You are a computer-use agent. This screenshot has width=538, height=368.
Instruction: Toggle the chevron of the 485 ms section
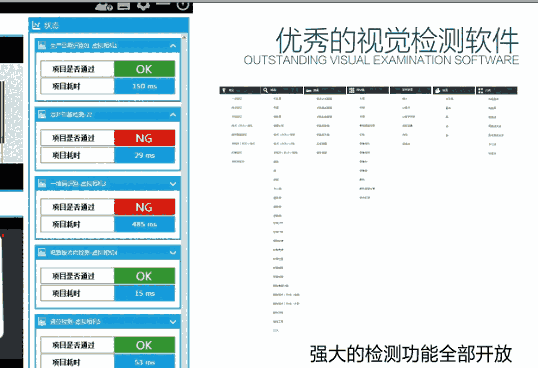pos(173,184)
